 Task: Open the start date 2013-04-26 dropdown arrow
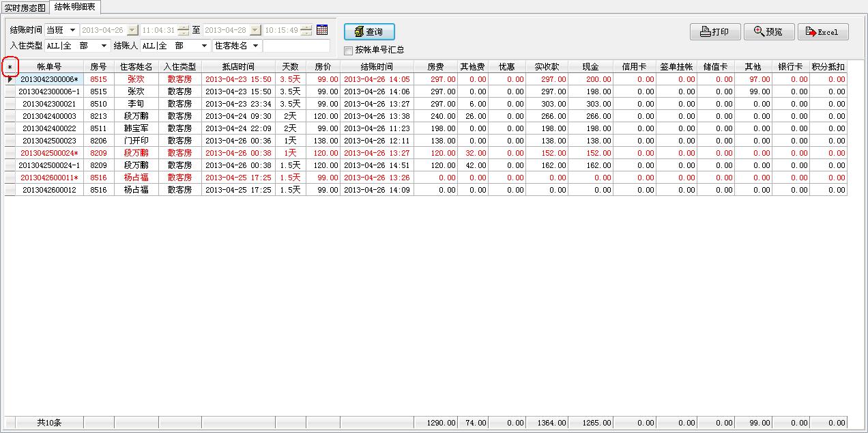pyautogui.click(x=132, y=30)
